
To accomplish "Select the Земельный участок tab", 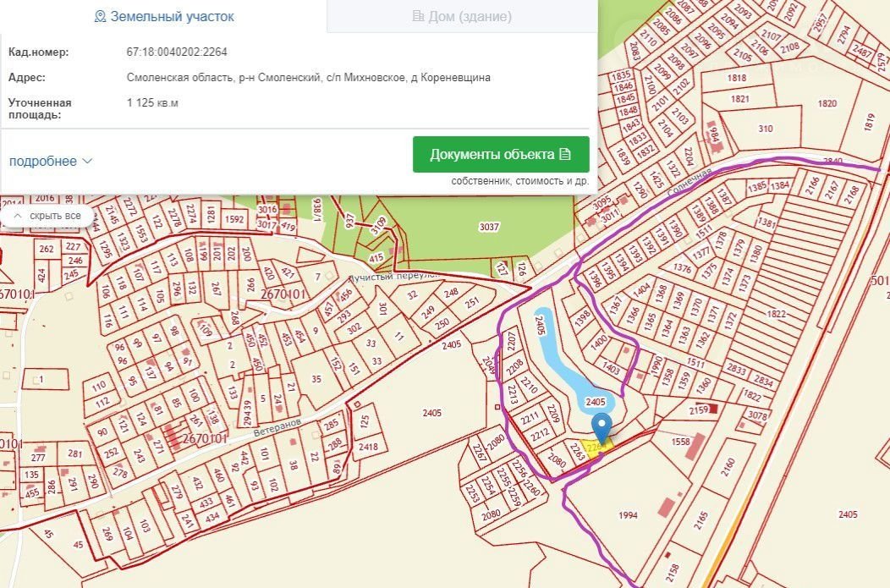I will pyautogui.click(x=164, y=16).
